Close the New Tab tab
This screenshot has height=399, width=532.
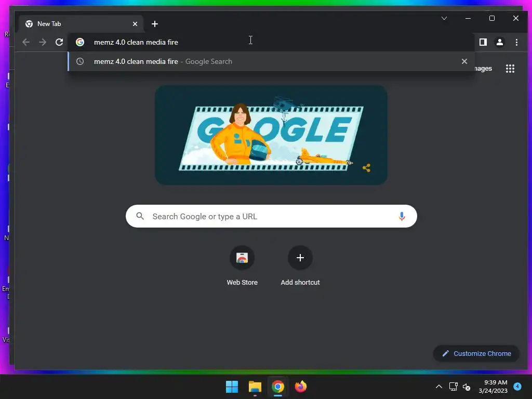point(135,24)
